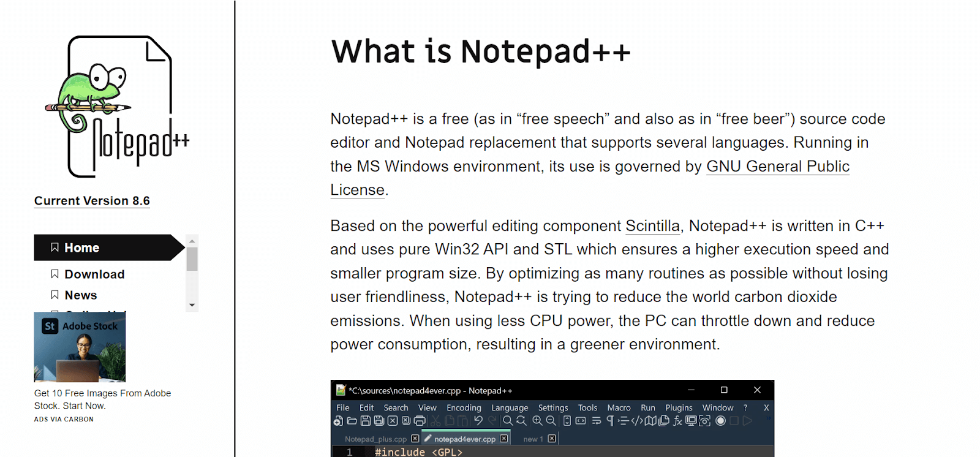Switch to the Notepad_plus.cpp tab

pyautogui.click(x=375, y=439)
